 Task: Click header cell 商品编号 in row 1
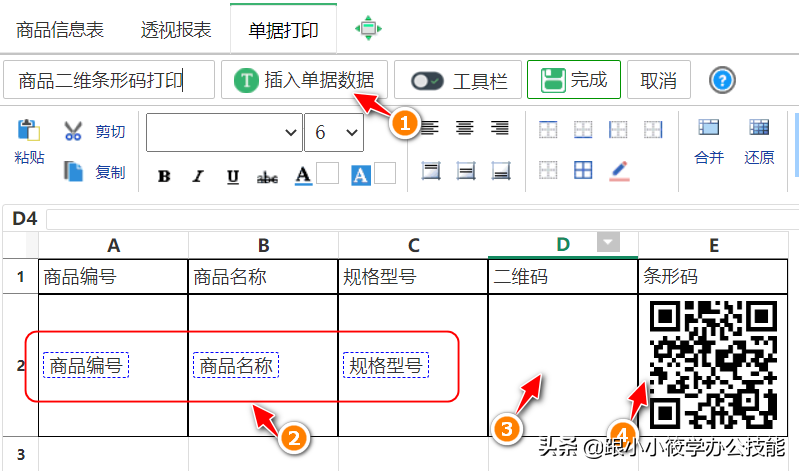pos(113,276)
